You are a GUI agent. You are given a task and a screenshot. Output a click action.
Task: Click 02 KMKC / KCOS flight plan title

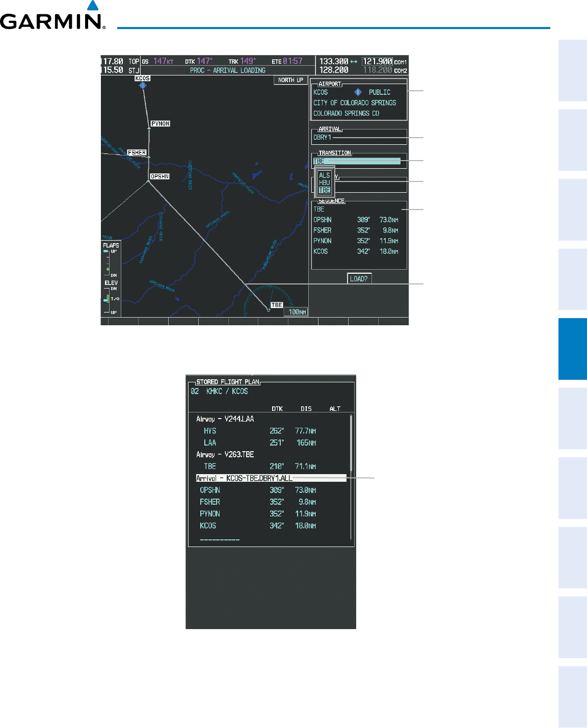pos(219,392)
